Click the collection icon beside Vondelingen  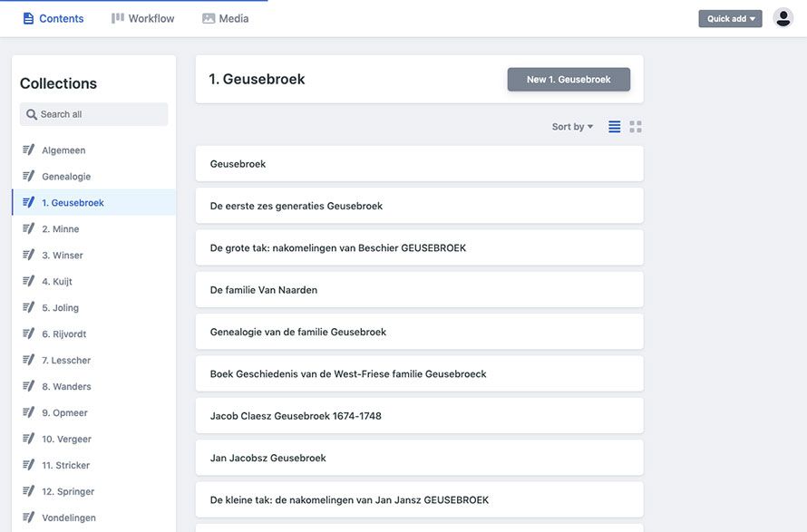(28, 517)
